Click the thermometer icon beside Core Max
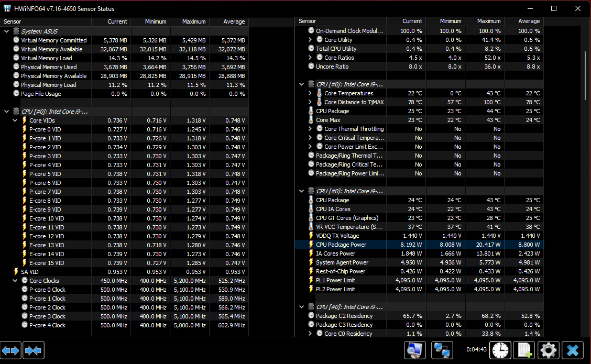Screen dimensions: 591x364 point(311,120)
